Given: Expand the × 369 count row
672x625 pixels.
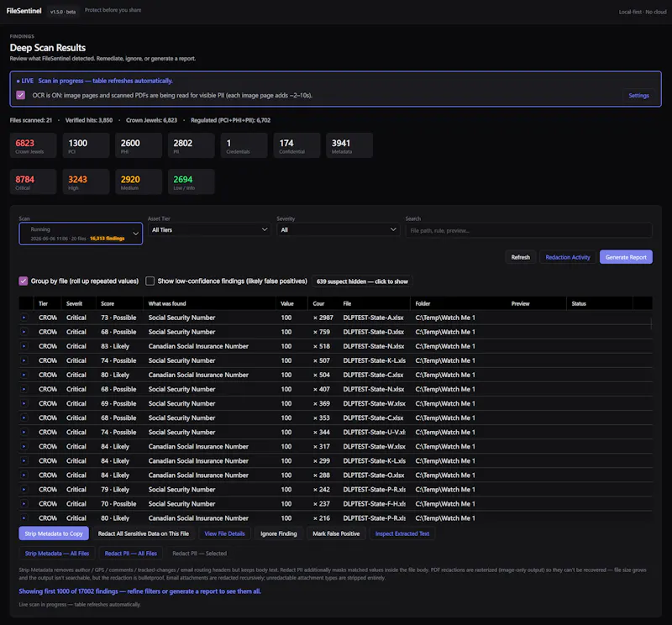Looking at the screenshot, I should pyautogui.click(x=24, y=403).
